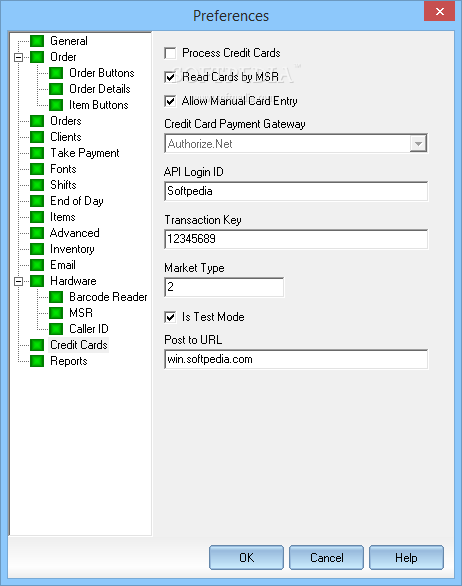Click the green icon next to Hardware
Screen dimensions: 462x586
[37, 281]
